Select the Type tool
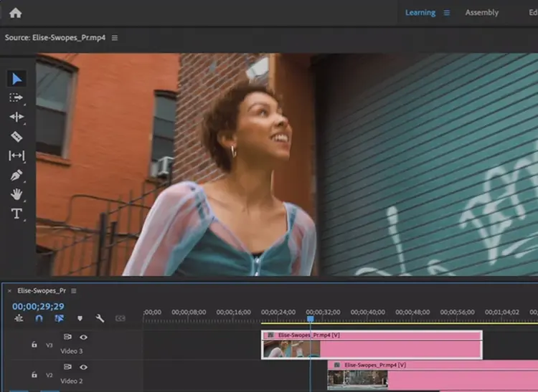Image resolution: width=538 pixels, height=392 pixels. click(16, 214)
